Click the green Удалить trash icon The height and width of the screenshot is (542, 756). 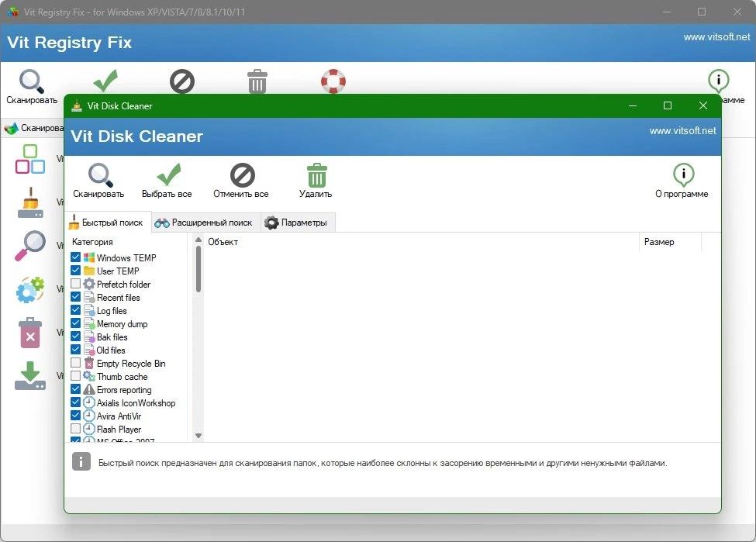click(x=317, y=175)
